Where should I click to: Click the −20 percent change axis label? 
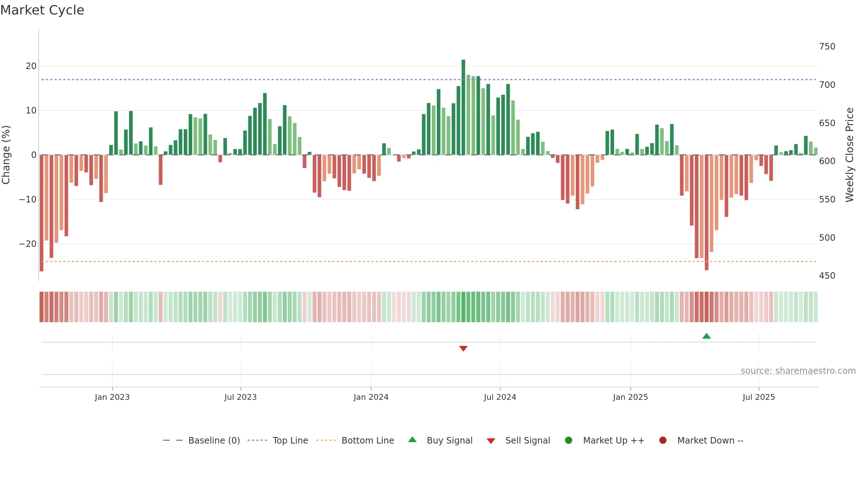(28, 244)
